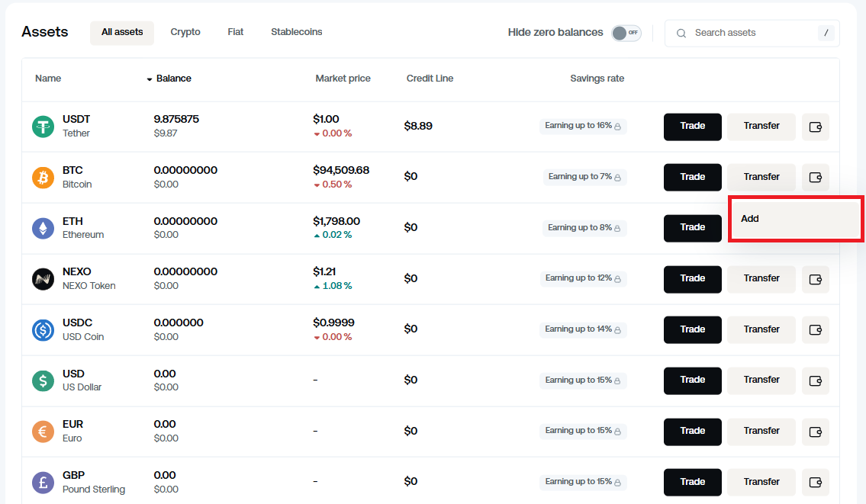Switch to Stablecoins tab
The height and width of the screenshot is (504, 866).
tap(297, 32)
